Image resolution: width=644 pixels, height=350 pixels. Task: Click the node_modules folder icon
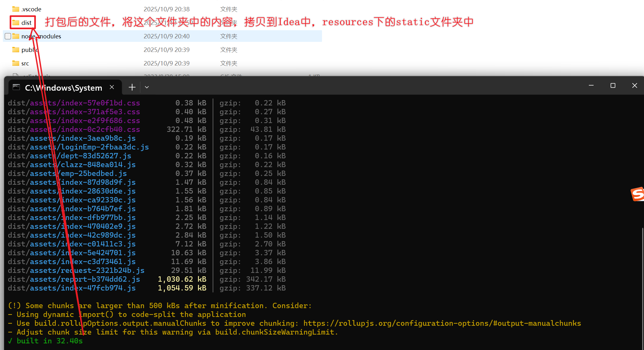(16, 36)
